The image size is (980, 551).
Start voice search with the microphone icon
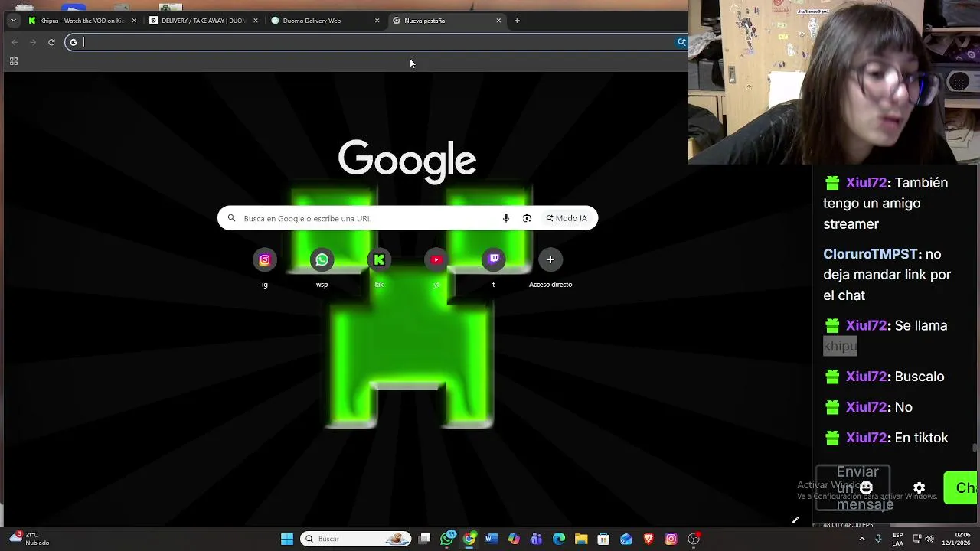pyautogui.click(x=505, y=218)
